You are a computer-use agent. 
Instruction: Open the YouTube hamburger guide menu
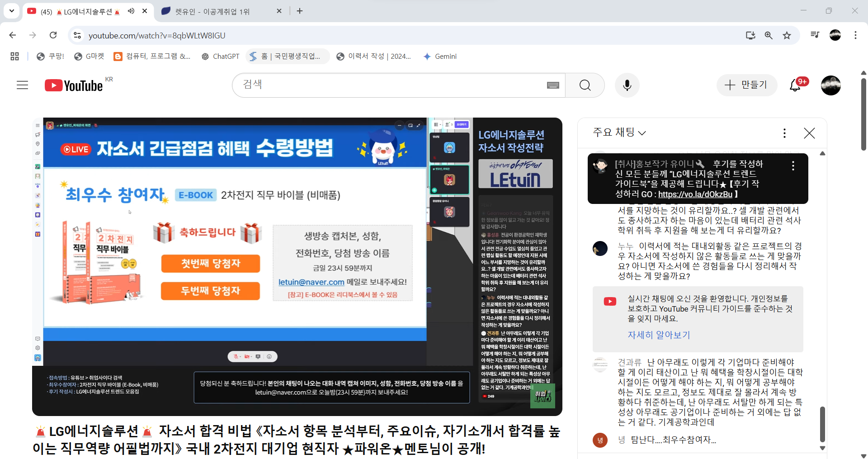tap(22, 85)
